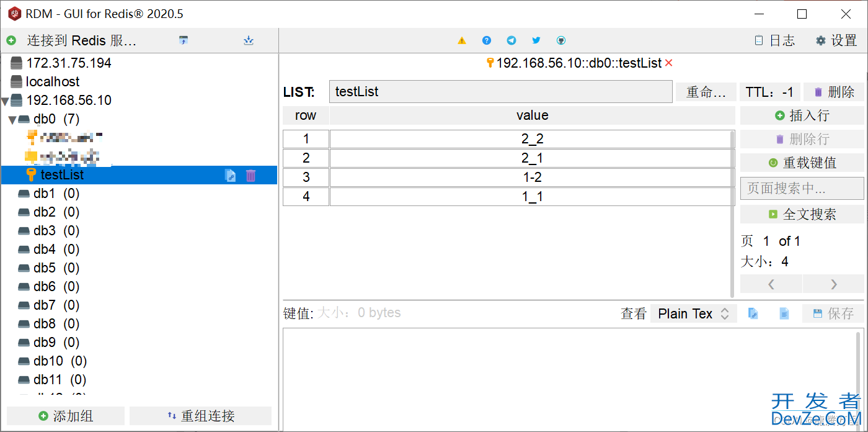The width and height of the screenshot is (868, 432).
Task: Click the 重组连接 regroup connections button
Action: coord(200,416)
